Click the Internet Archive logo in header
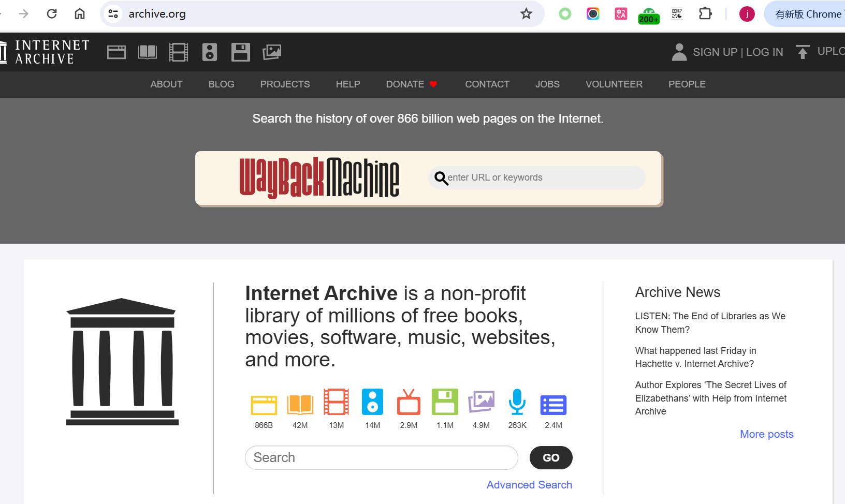 coord(45,52)
